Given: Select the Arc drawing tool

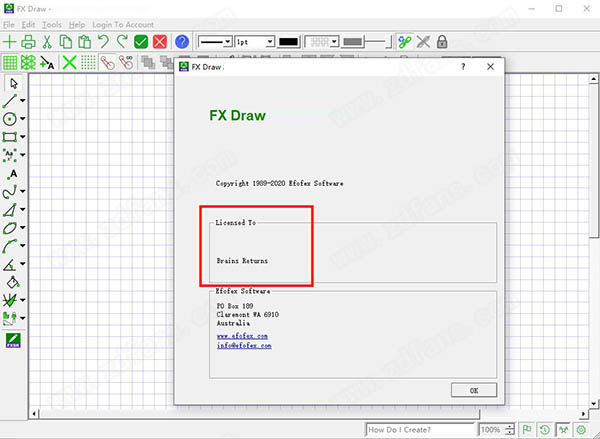Looking at the screenshot, I should 10,245.
